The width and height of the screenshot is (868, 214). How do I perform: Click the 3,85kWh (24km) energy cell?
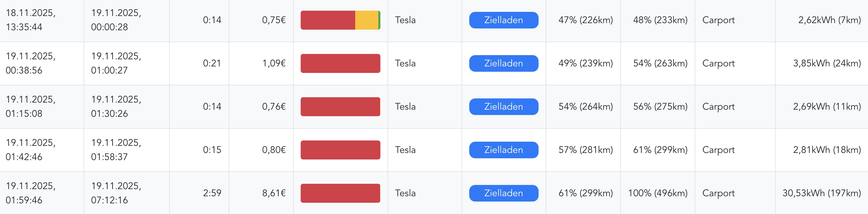point(827,63)
